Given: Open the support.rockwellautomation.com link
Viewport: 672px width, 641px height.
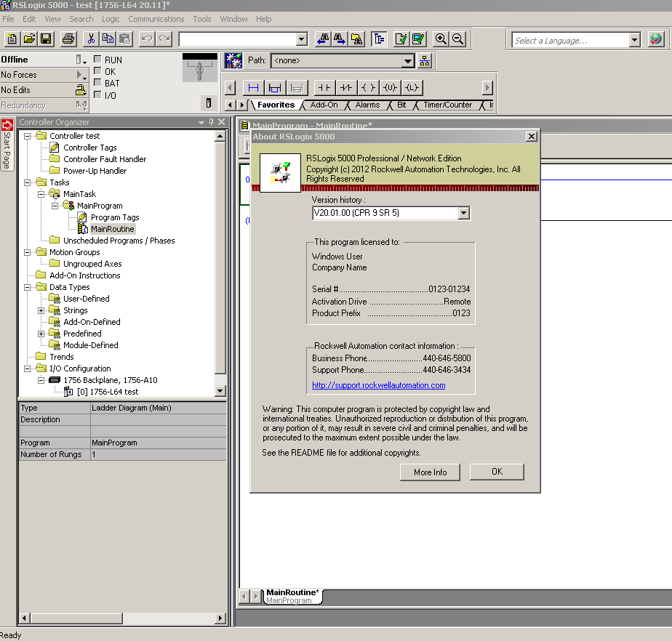Looking at the screenshot, I should tap(378, 385).
